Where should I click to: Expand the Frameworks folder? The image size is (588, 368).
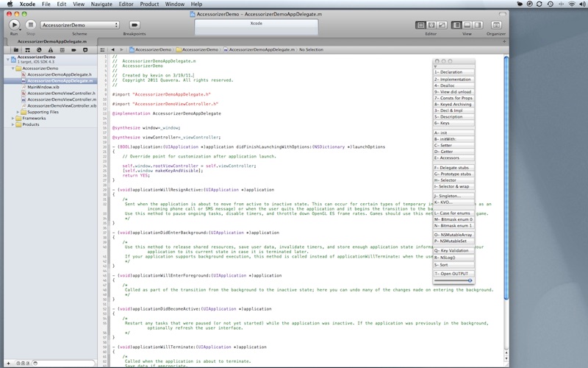pos(13,118)
